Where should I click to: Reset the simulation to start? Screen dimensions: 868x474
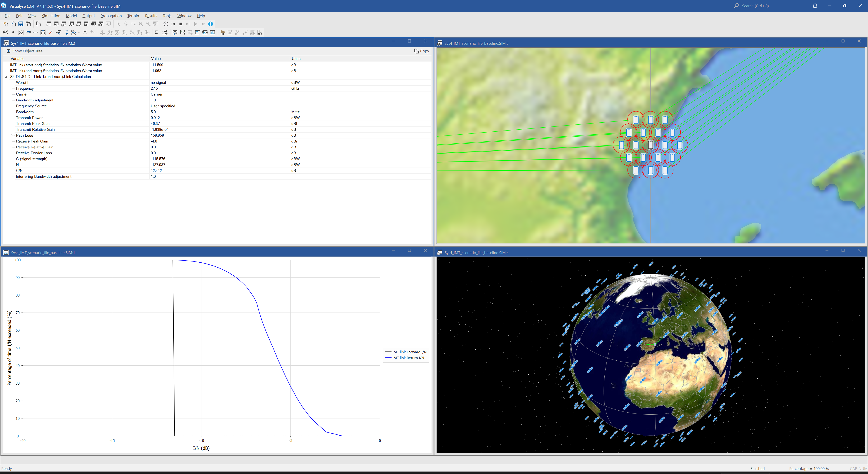173,24
